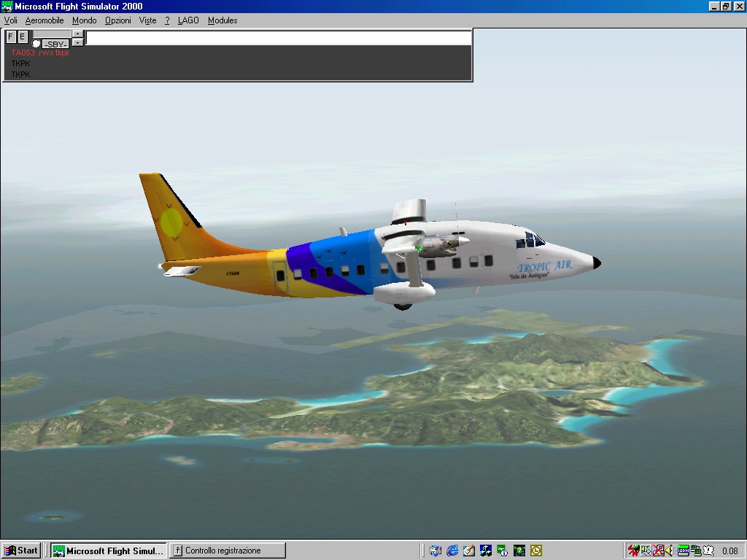Open the volume speaker tray icon
The width and height of the screenshot is (747, 560).
[670, 551]
